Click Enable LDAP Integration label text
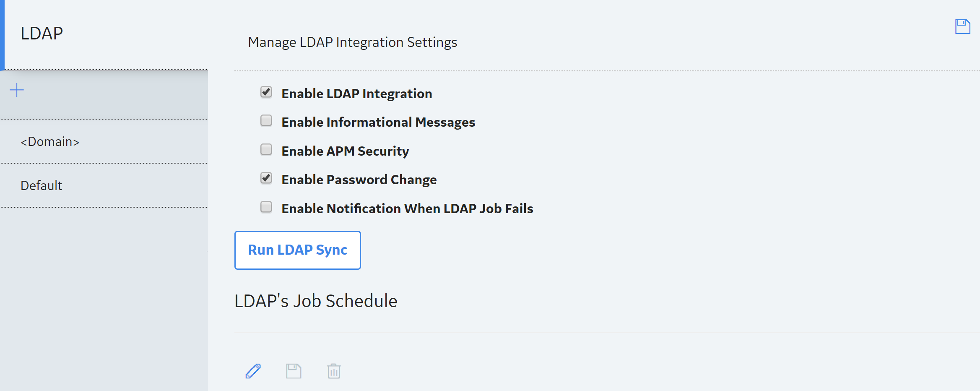Image resolution: width=980 pixels, height=391 pixels. (x=357, y=94)
